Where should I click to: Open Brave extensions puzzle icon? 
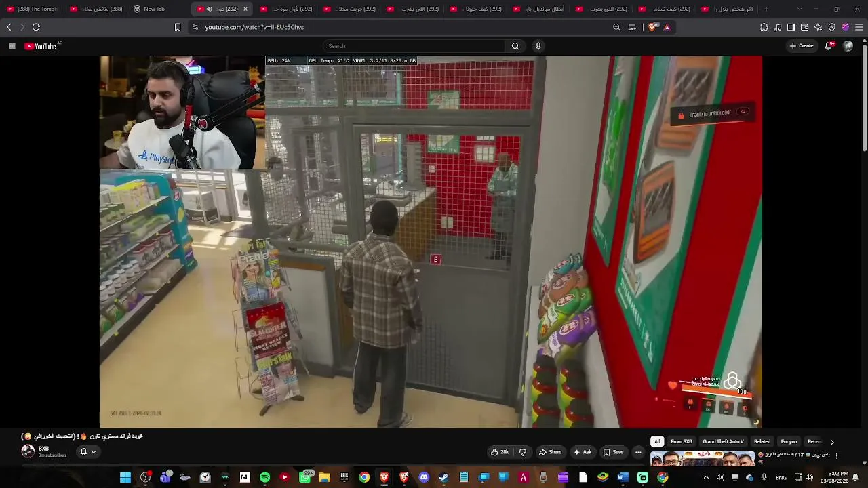(x=764, y=27)
